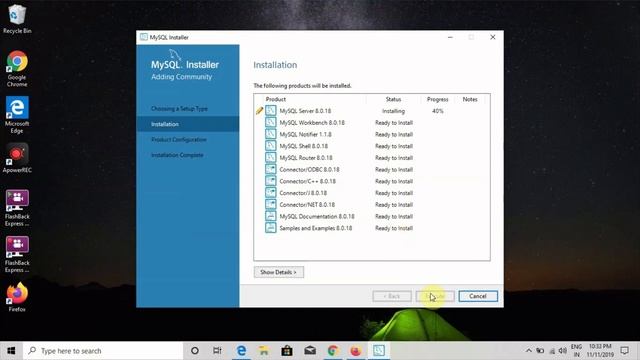
Task: Select the Installation Complete step
Action: click(177, 155)
